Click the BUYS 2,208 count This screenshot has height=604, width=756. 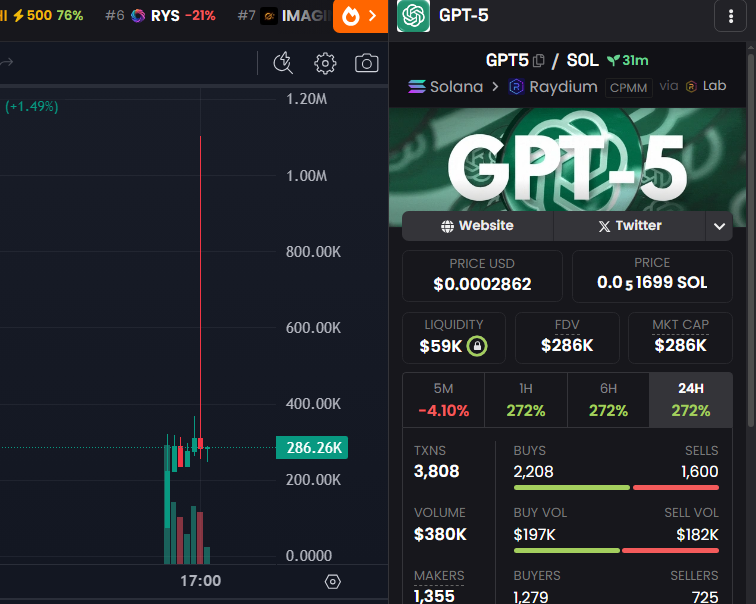coord(533,471)
